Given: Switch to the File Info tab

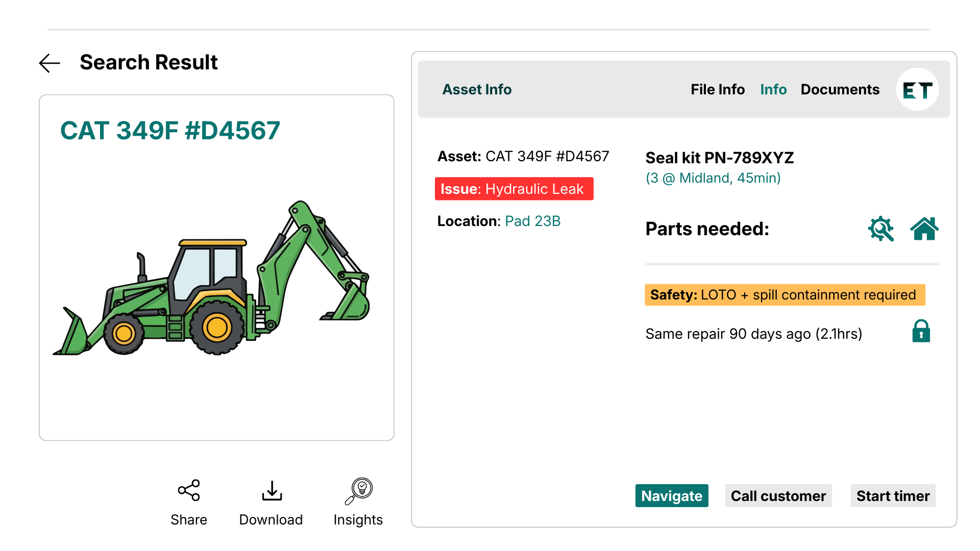Looking at the screenshot, I should [717, 90].
